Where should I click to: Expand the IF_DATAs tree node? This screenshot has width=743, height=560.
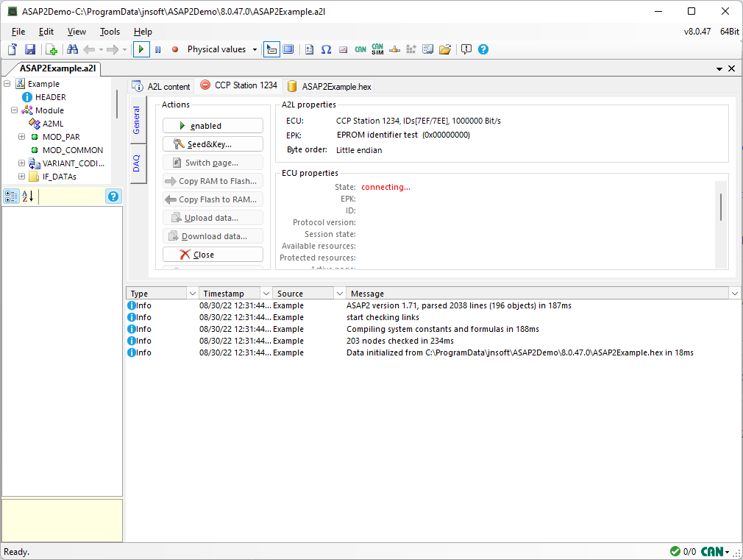point(22,177)
